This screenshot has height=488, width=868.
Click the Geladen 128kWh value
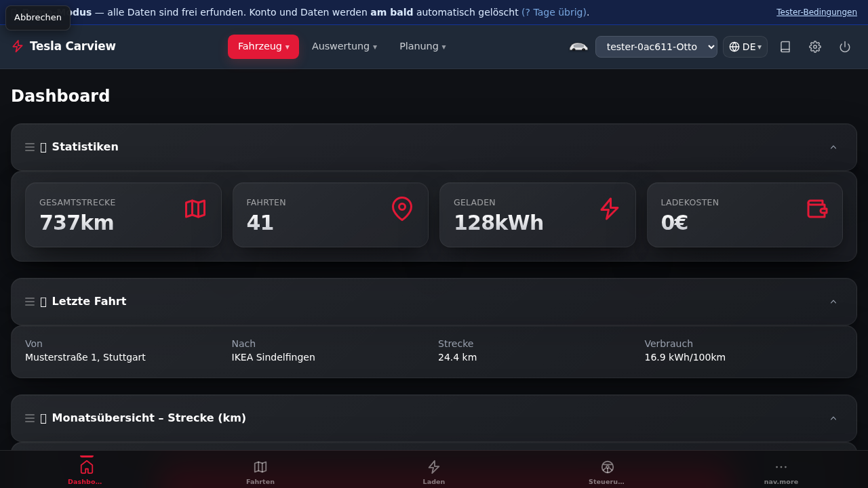click(x=498, y=222)
